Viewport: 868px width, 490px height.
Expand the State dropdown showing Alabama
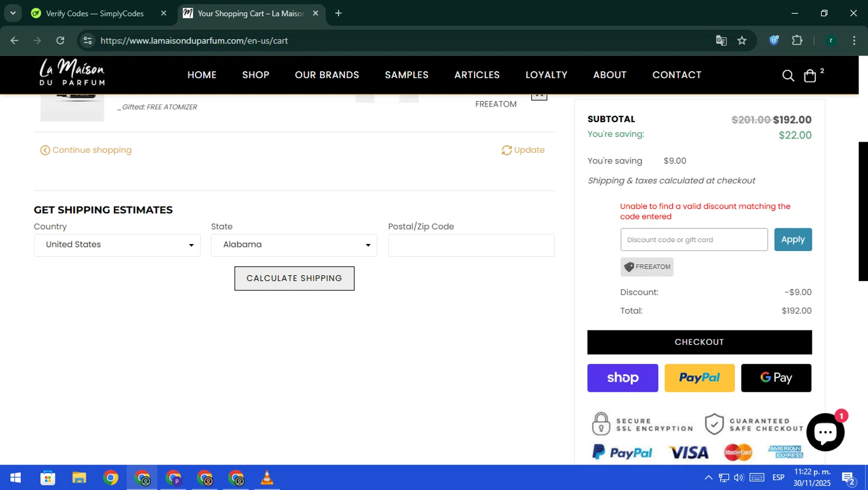pos(294,245)
